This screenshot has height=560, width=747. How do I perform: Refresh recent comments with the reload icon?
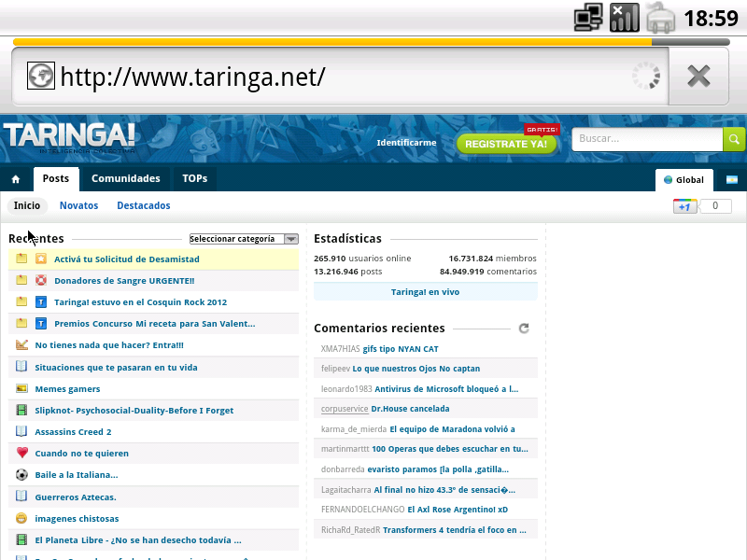(x=524, y=329)
